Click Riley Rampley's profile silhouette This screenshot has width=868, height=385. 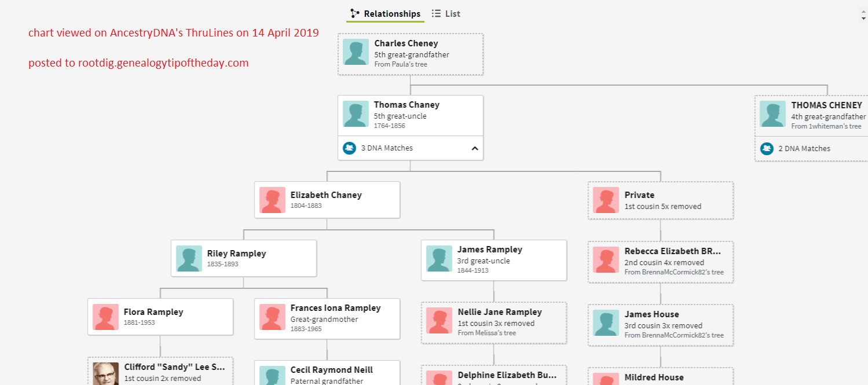(189, 258)
